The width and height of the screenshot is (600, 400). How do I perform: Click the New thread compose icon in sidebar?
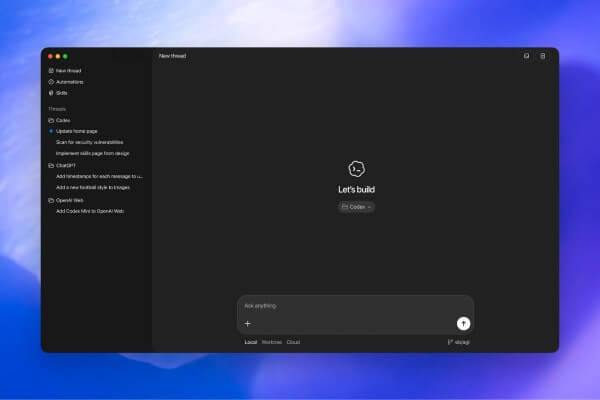51,71
